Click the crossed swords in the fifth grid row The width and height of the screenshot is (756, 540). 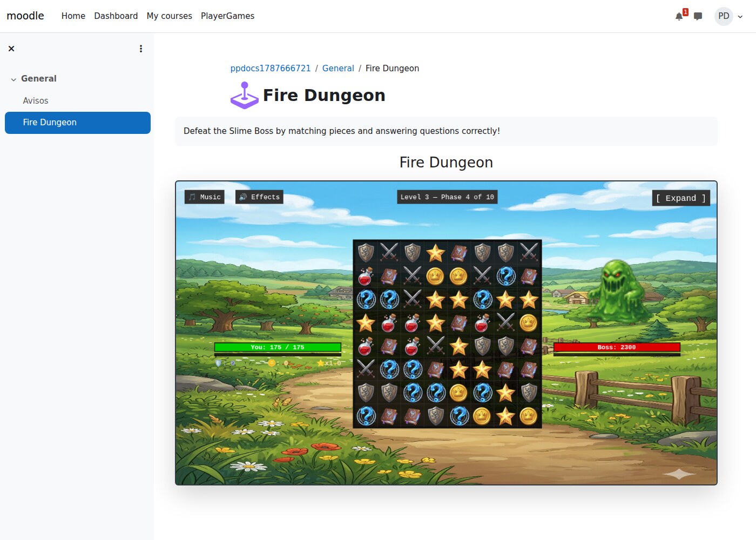point(435,346)
